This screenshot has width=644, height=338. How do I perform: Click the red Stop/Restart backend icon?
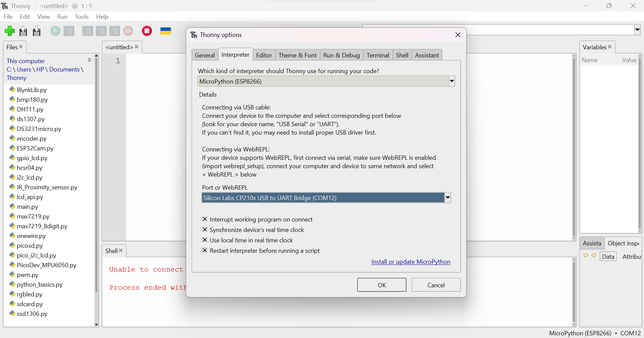(147, 31)
